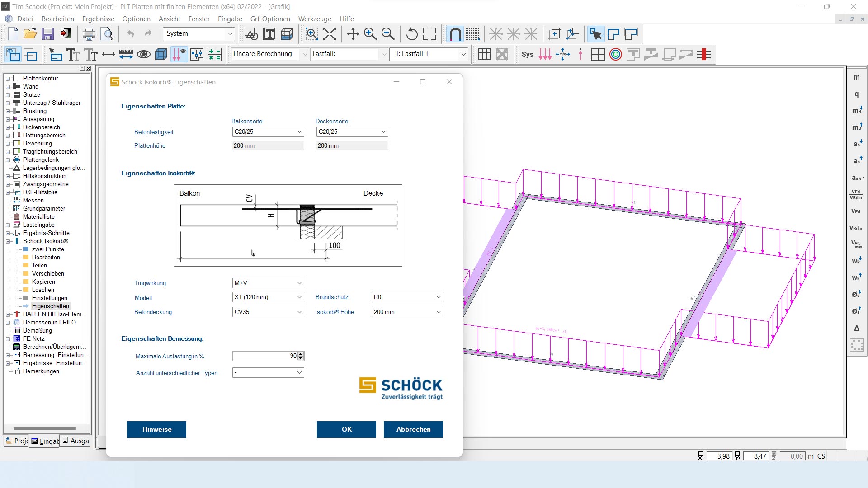Click the Print icon
Screen dimensions: 868x488
(x=89, y=34)
